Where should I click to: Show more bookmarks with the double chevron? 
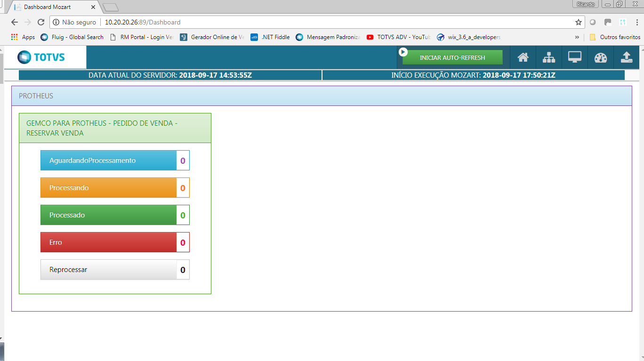[x=577, y=37]
